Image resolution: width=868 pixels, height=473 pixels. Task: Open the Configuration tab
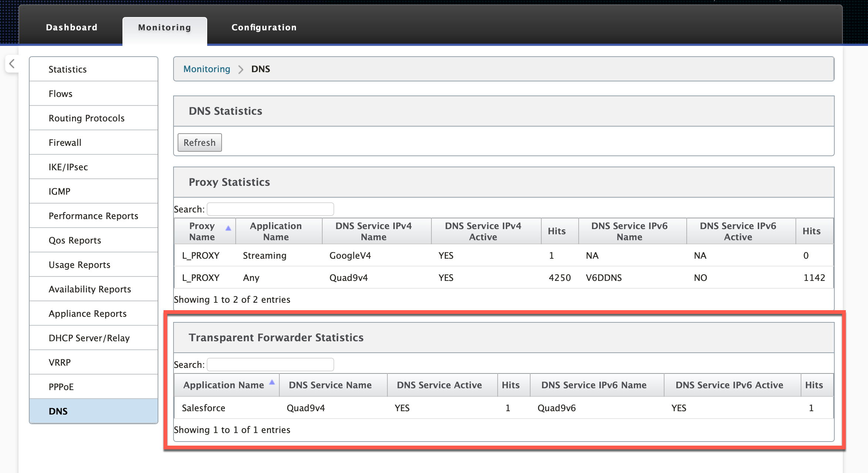coord(264,27)
